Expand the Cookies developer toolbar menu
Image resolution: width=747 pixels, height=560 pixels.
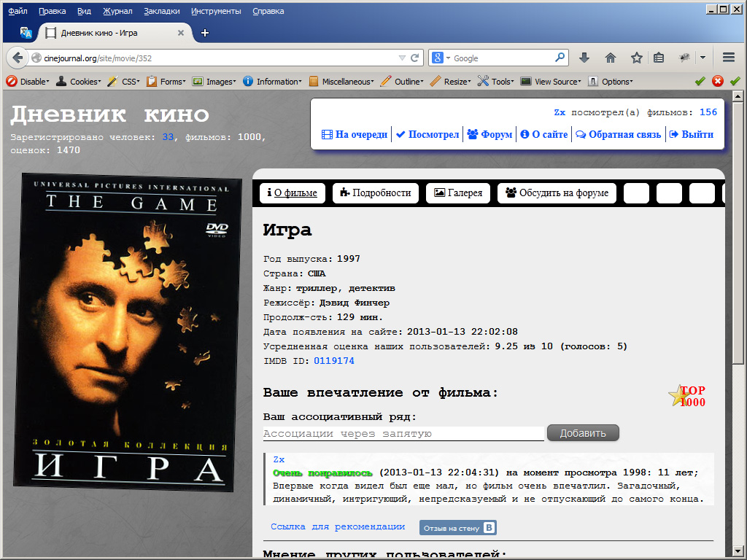80,82
